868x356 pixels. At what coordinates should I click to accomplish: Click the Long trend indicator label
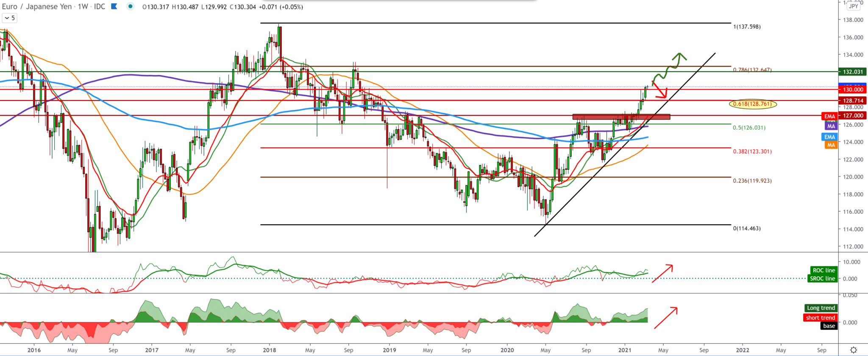(821, 308)
